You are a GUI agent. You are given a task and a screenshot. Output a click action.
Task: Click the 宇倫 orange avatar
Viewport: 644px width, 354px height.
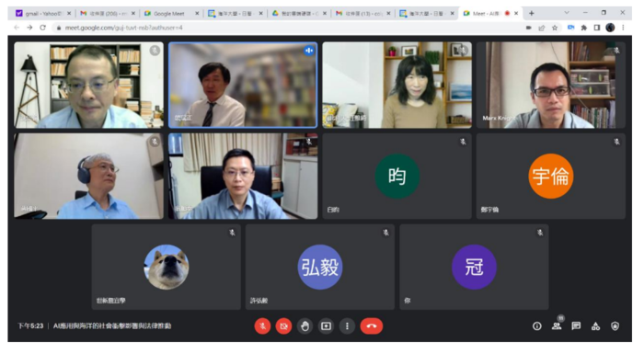(x=550, y=176)
